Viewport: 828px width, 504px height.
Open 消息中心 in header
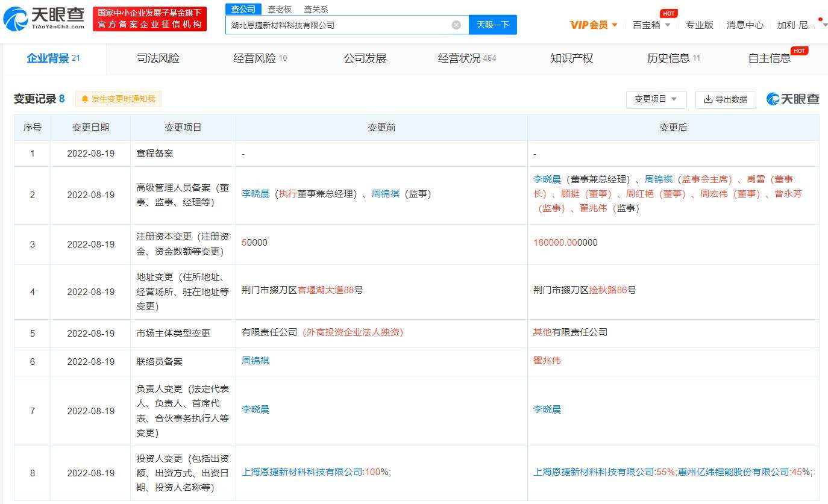(x=745, y=25)
